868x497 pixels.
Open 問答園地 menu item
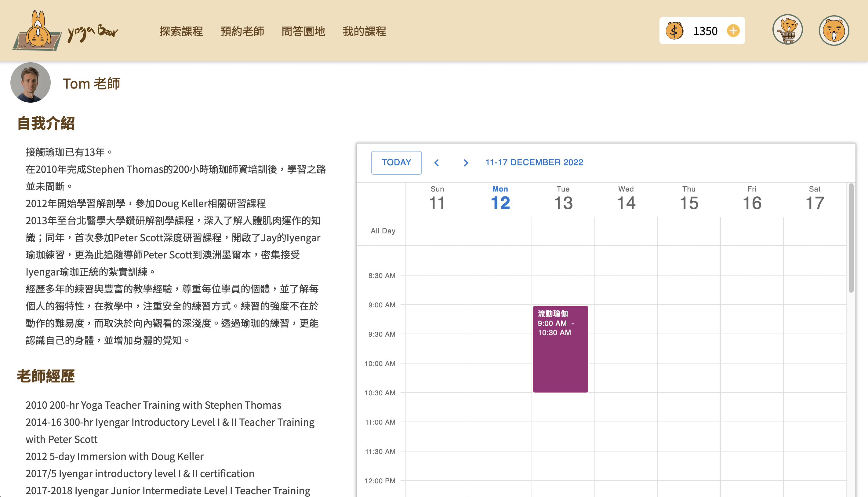303,31
